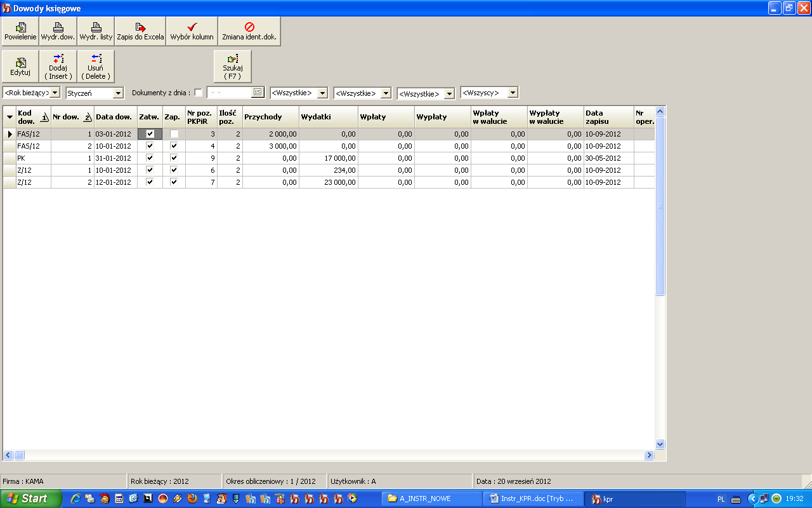
Task: Click the PL language indicator in tray
Action: point(721,499)
